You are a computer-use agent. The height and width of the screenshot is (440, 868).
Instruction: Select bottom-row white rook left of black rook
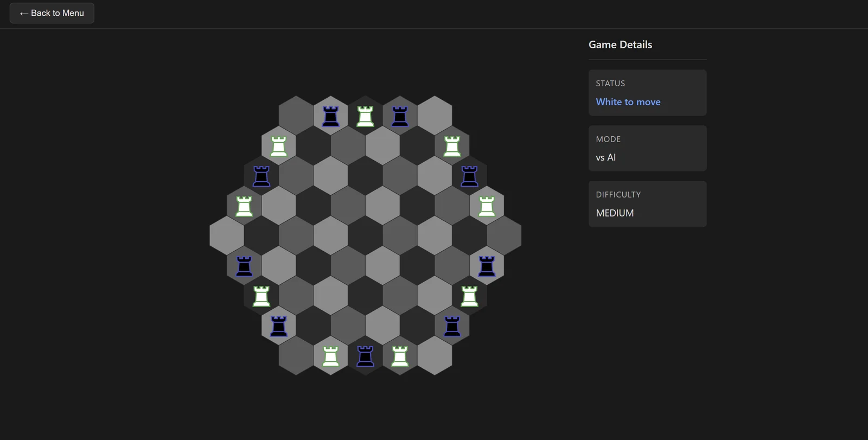coord(330,356)
